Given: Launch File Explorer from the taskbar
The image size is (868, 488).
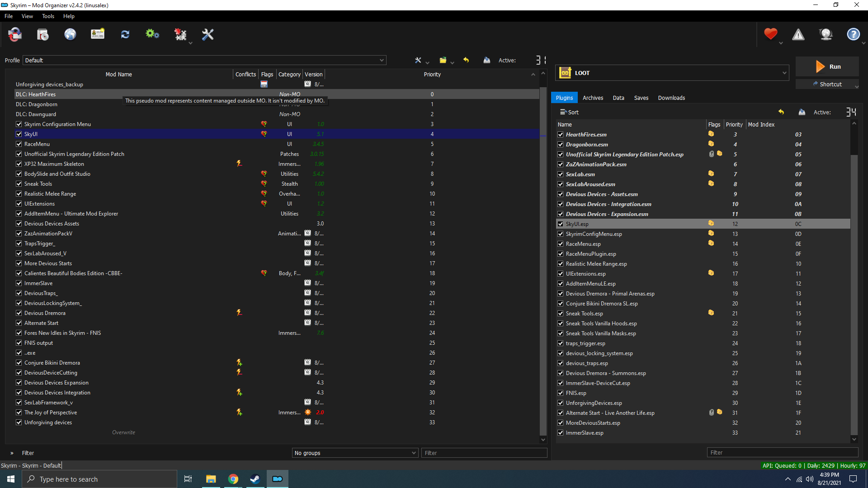Looking at the screenshot, I should pyautogui.click(x=211, y=479).
